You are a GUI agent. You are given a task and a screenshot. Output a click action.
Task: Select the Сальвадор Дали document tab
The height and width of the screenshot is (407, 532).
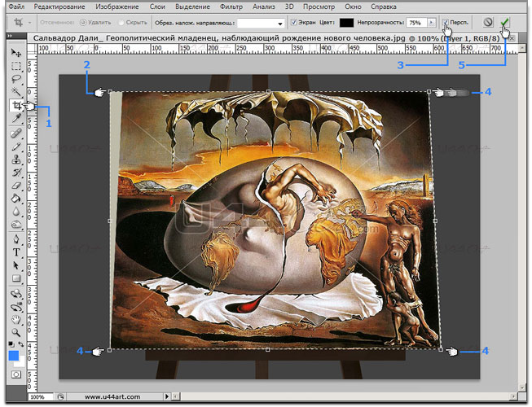click(266, 38)
